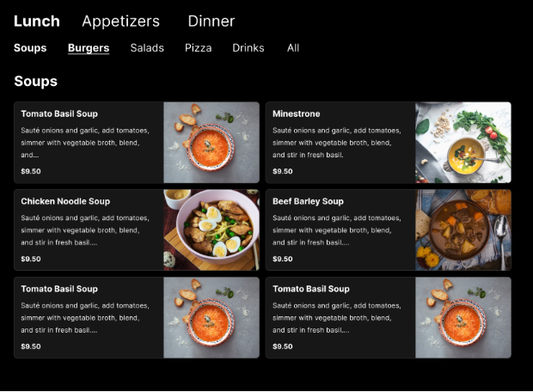Image resolution: width=533 pixels, height=392 pixels.
Task: View the Drinks category
Action: 248,48
